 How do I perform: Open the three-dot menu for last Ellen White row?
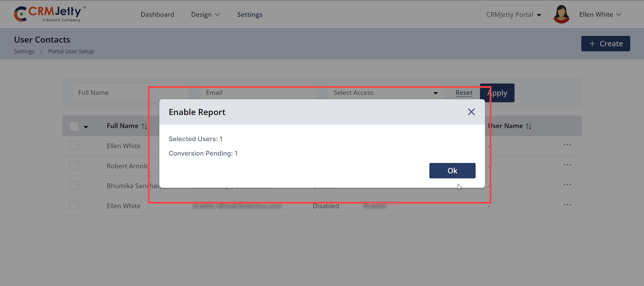coord(567,205)
